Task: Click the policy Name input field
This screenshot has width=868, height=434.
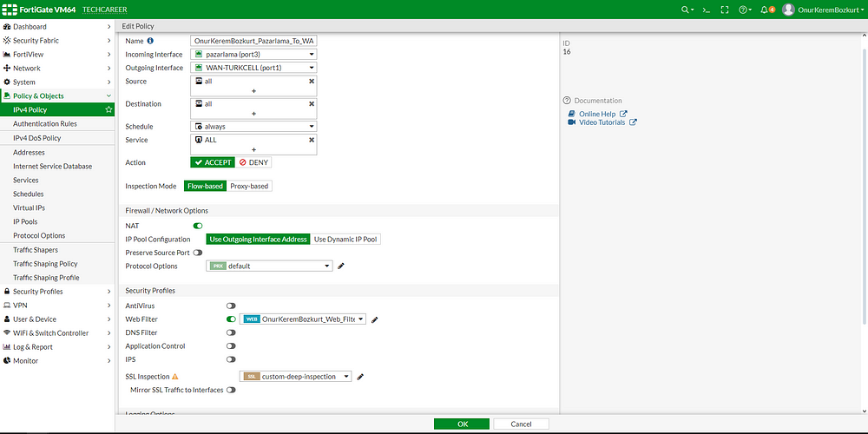Action: tap(253, 41)
